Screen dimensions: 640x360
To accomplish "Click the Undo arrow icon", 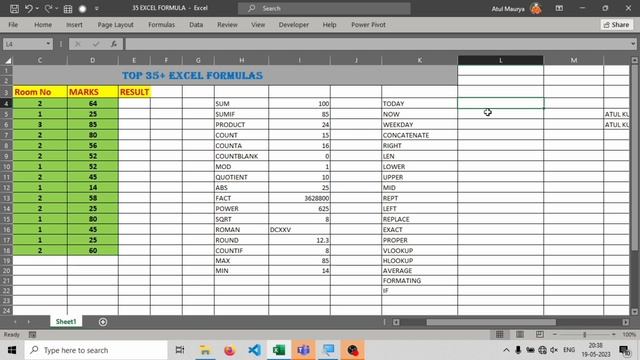I will tap(28, 9).
